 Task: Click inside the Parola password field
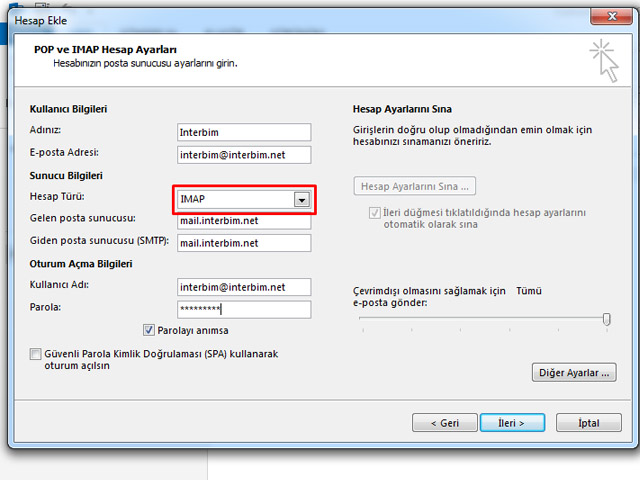coord(243,309)
